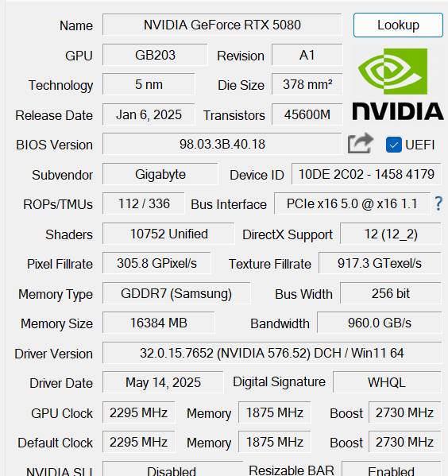Click the Bus Interface value field
This screenshot has height=476, width=448.
[352, 203]
